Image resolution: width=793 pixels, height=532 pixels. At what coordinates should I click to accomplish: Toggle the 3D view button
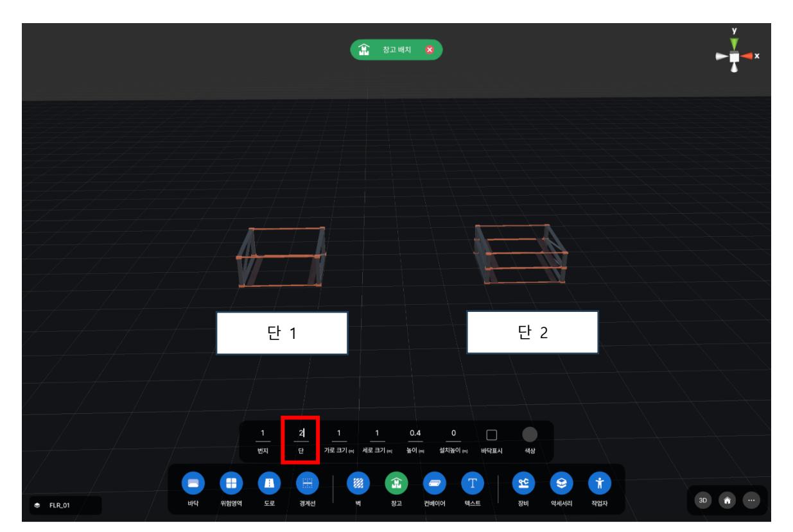[703, 499]
